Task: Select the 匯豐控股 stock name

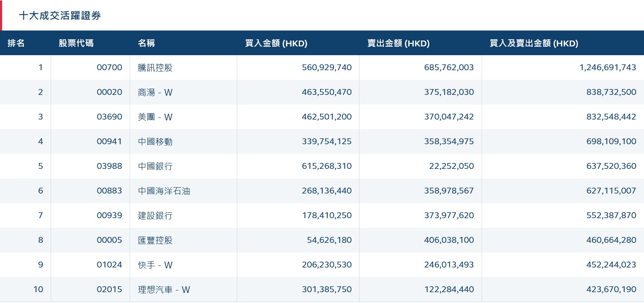Action: (155, 240)
